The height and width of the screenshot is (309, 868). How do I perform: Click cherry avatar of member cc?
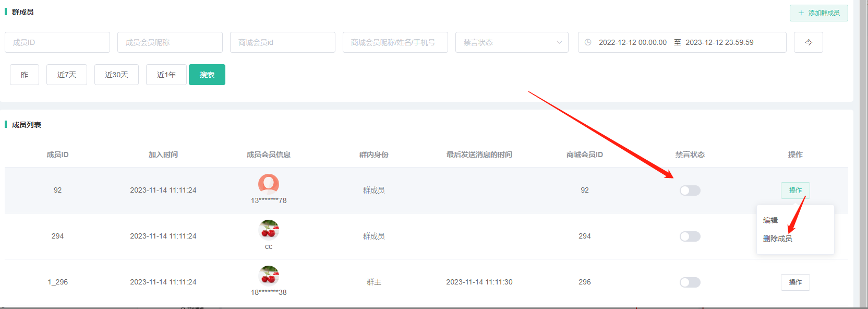click(269, 230)
